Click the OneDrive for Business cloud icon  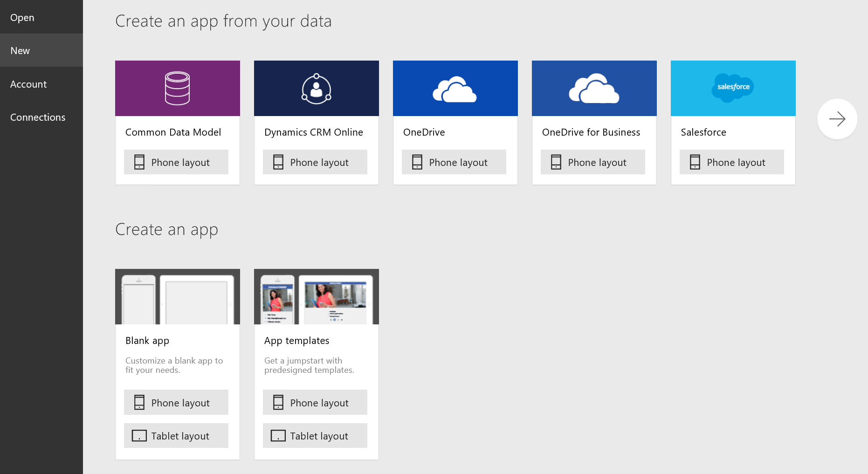tap(594, 88)
